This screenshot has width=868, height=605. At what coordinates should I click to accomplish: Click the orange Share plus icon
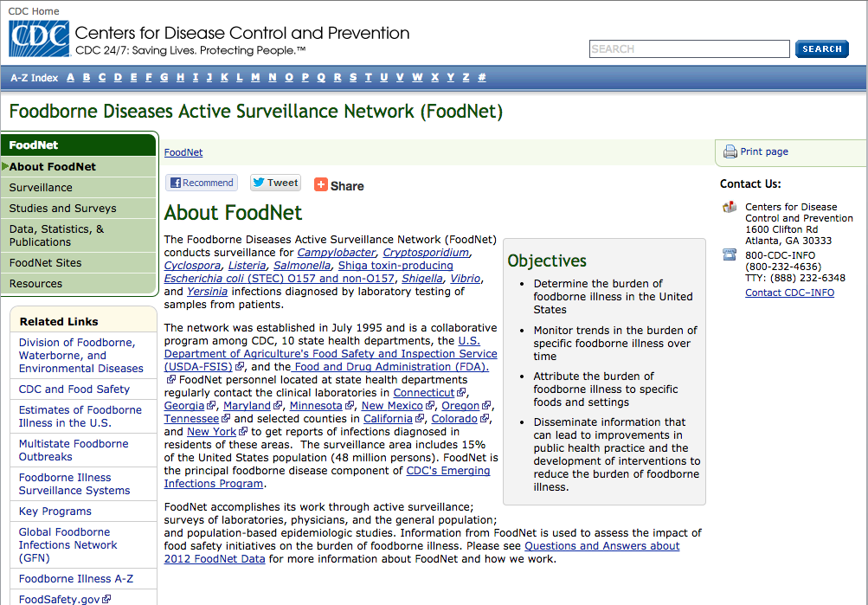[x=321, y=185]
